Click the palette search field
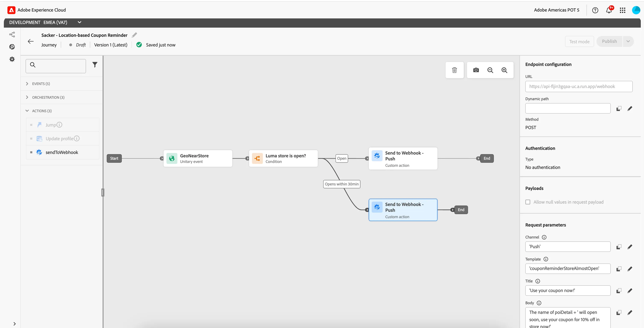Image resolution: width=644 pixels, height=328 pixels. 56,66
